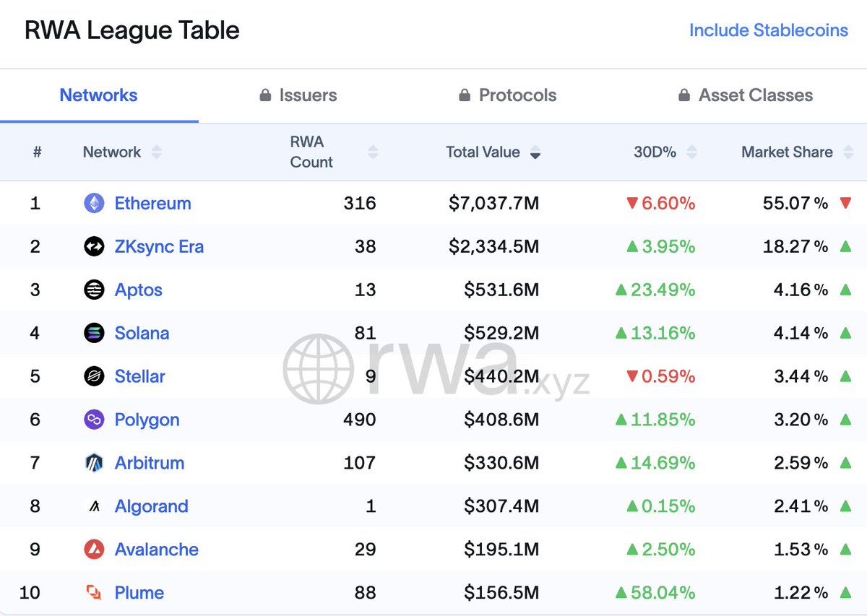
Task: Open the Arbitrum network link
Action: 150,463
